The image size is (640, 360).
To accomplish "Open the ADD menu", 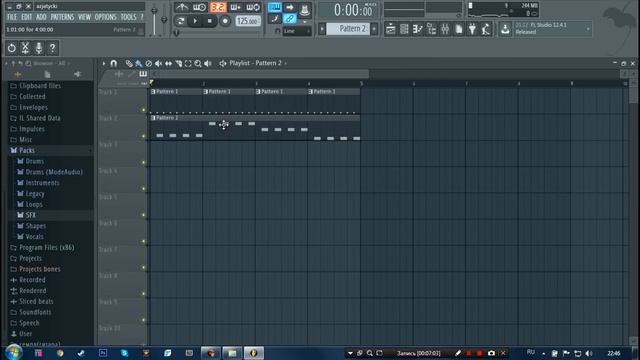I will tap(41, 17).
